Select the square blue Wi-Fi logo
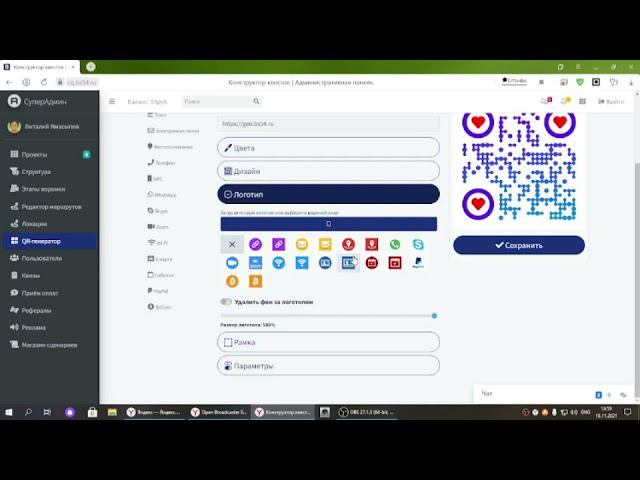640x480 pixels. click(x=302, y=263)
